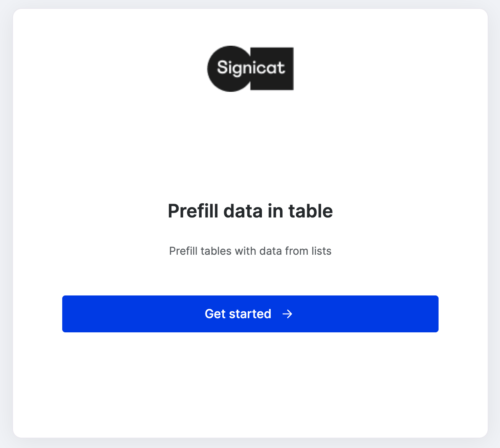This screenshot has height=448, width=500.
Task: Click the empty white area below the button
Action: (x=250, y=384)
